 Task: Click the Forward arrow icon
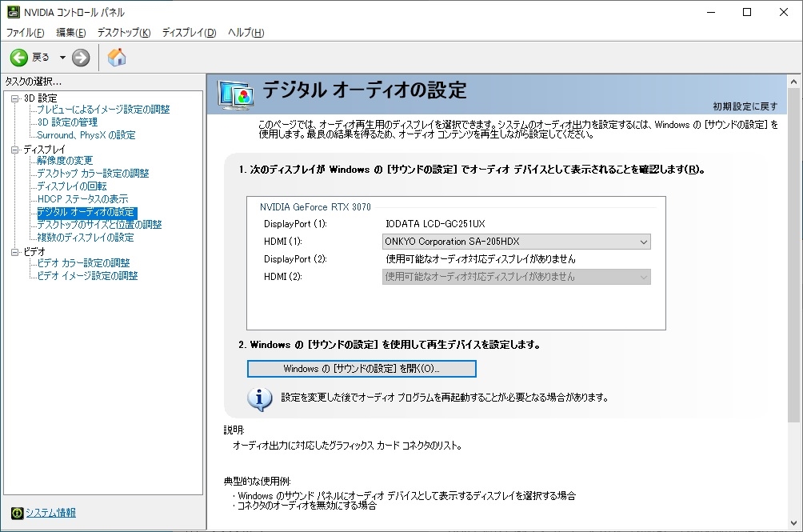click(81, 58)
